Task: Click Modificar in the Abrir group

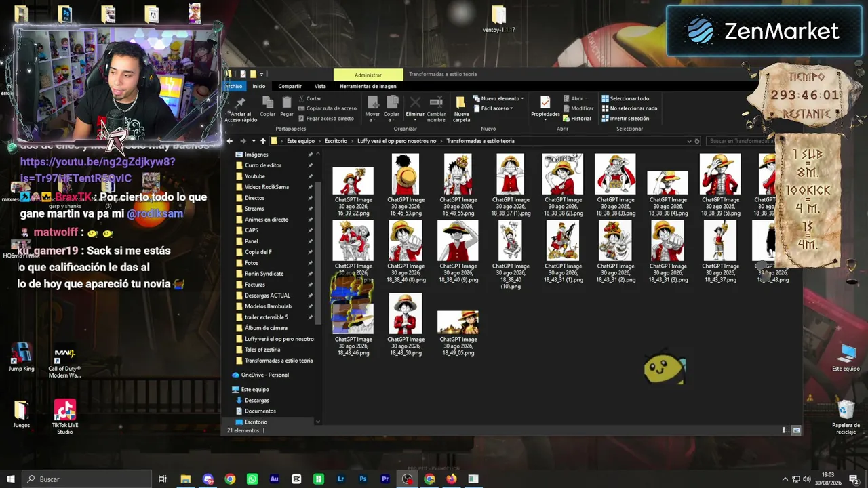Action: [578, 108]
